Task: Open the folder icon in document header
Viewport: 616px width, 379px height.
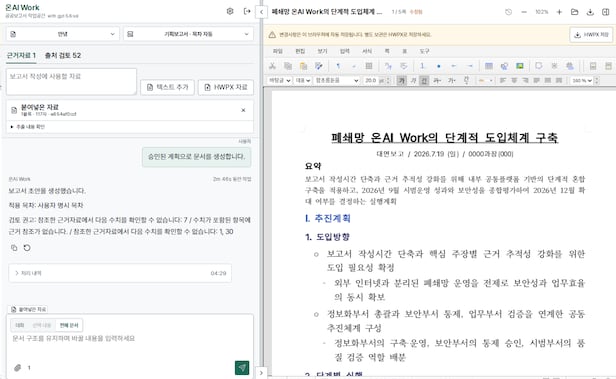Action: point(574,12)
